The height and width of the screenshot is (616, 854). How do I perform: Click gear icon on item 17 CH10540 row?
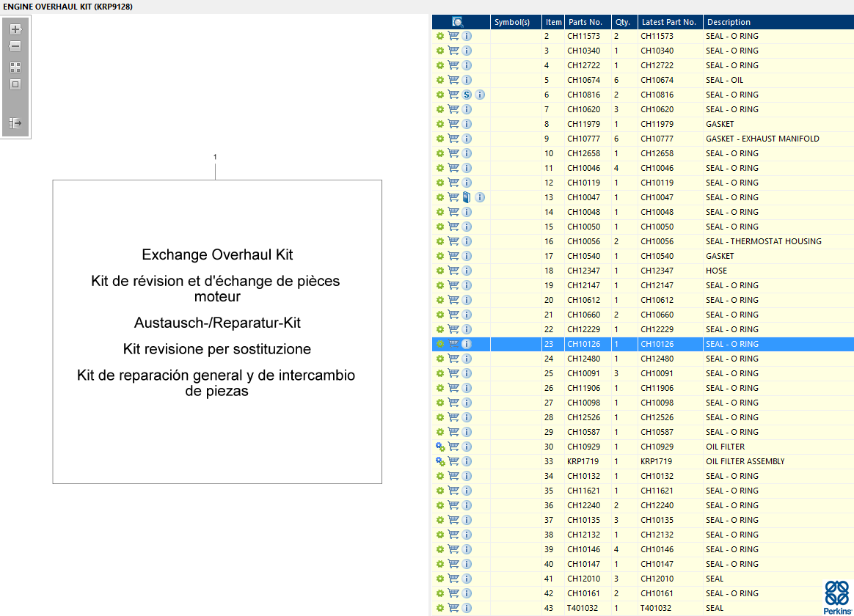440,256
